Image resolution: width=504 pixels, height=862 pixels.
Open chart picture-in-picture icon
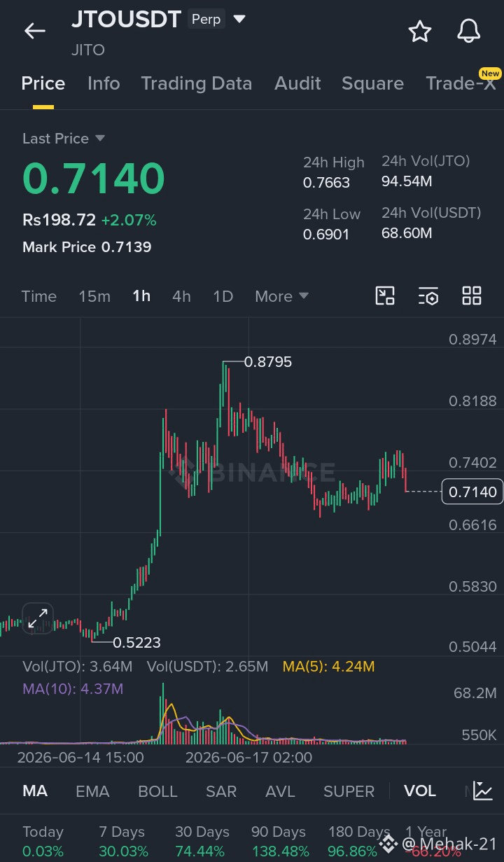pos(385,296)
